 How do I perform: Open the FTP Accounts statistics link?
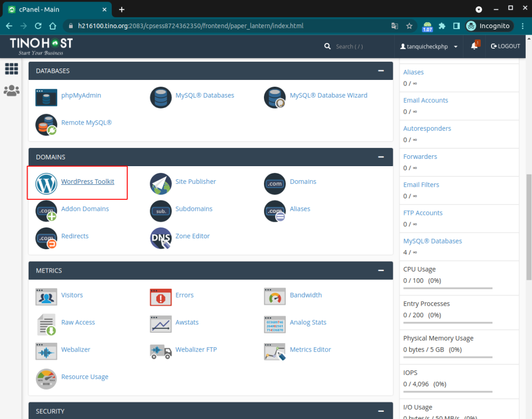pyautogui.click(x=423, y=213)
